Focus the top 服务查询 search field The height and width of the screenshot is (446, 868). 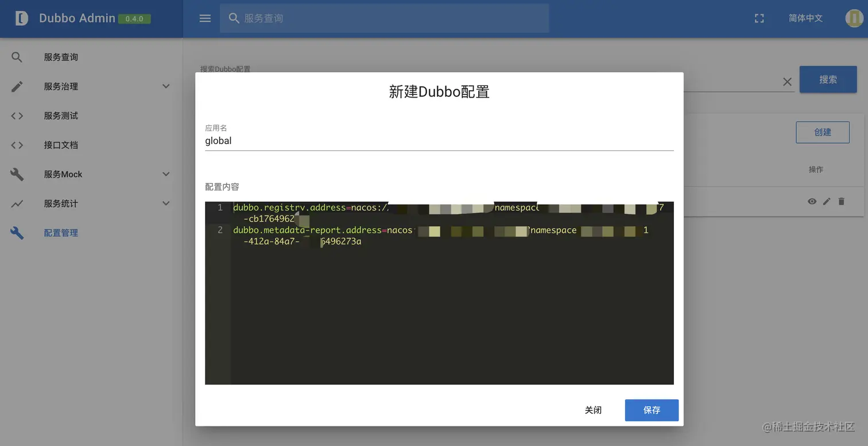click(384, 18)
